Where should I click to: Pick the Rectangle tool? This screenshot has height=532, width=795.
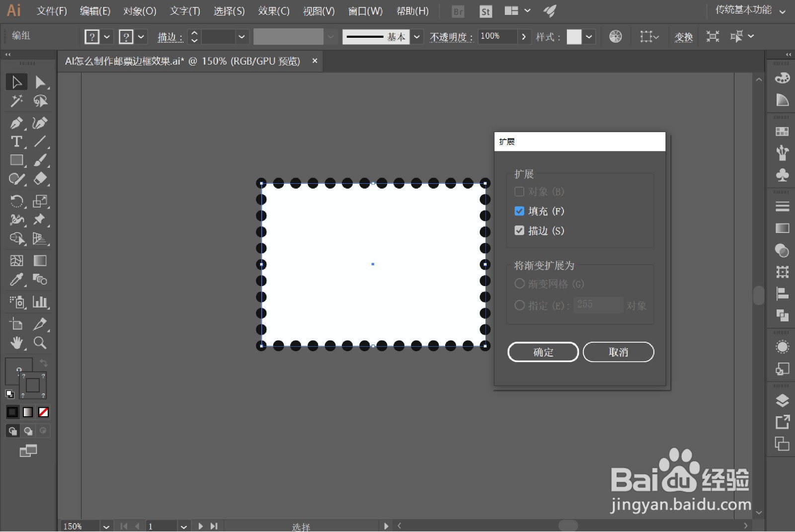point(16,160)
